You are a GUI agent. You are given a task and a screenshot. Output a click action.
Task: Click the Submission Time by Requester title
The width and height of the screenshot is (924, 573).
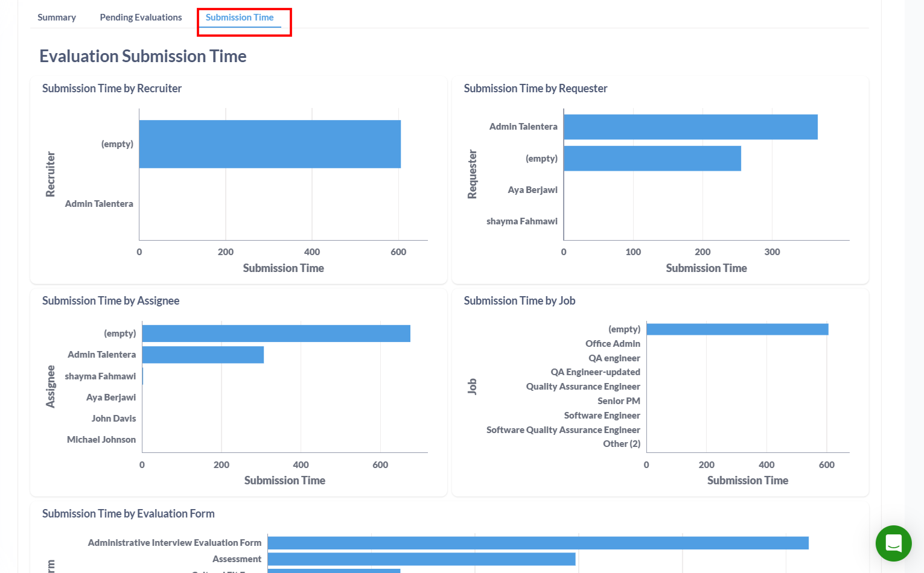pyautogui.click(x=535, y=89)
